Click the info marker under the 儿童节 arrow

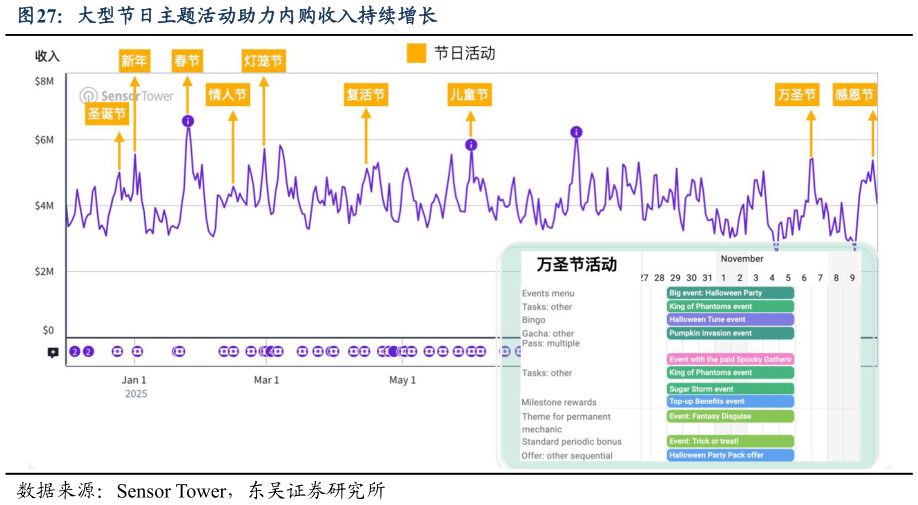(471, 145)
